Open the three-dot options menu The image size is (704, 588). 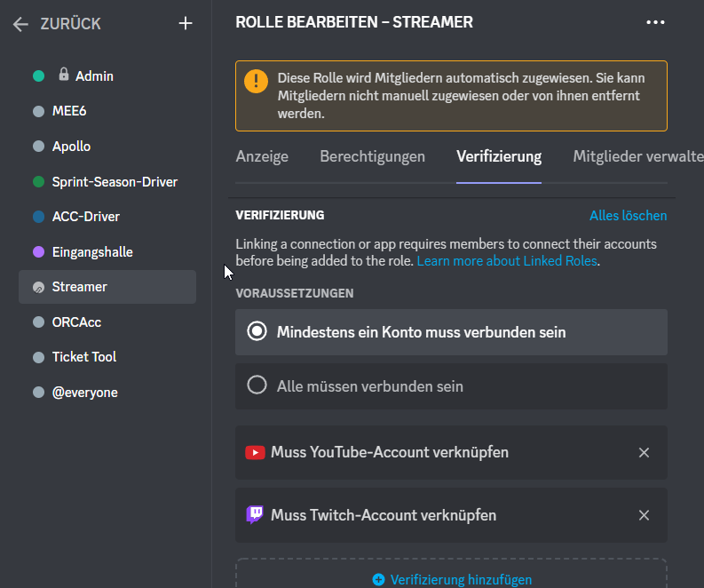pos(655,22)
